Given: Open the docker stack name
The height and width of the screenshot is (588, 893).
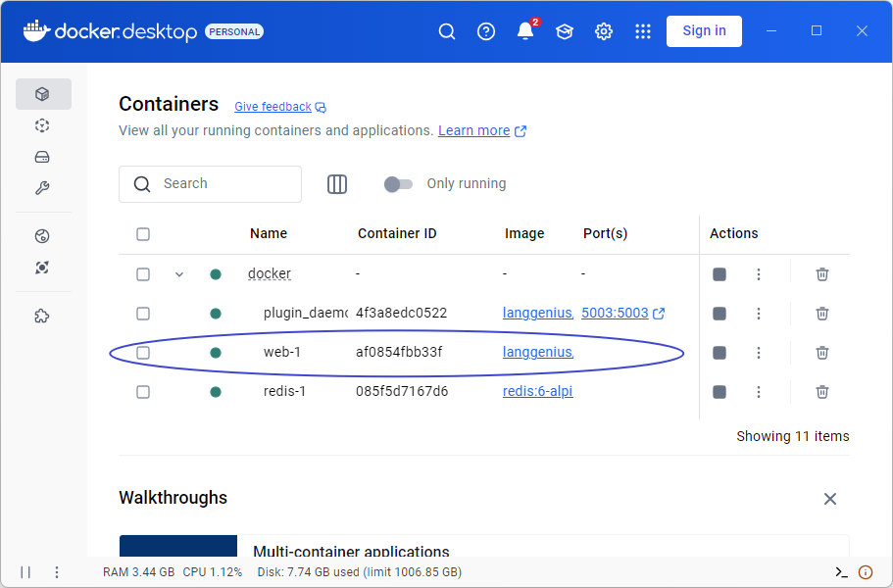Looking at the screenshot, I should point(270,273).
